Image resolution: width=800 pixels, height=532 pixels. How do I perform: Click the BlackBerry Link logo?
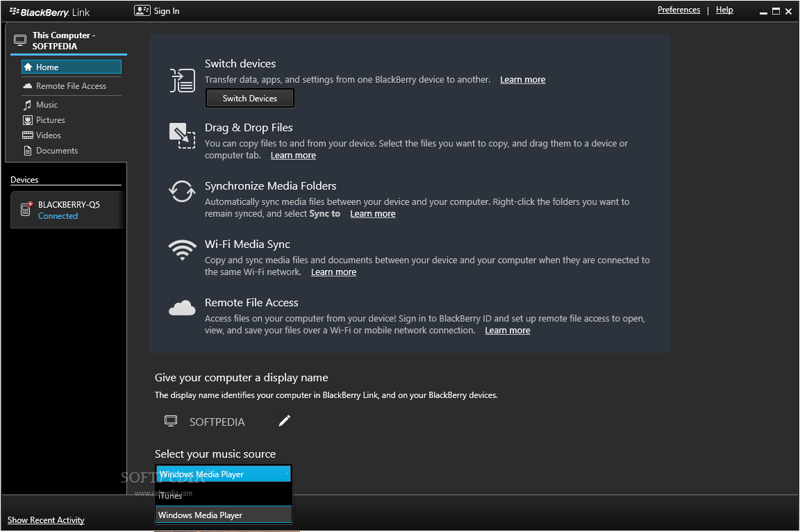[49, 13]
